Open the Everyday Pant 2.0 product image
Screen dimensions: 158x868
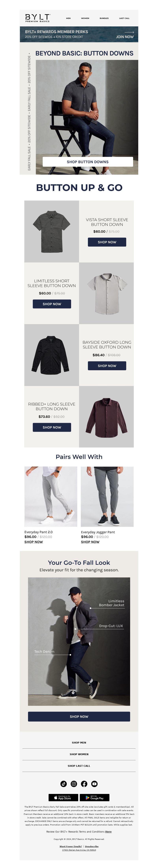coord(51,496)
